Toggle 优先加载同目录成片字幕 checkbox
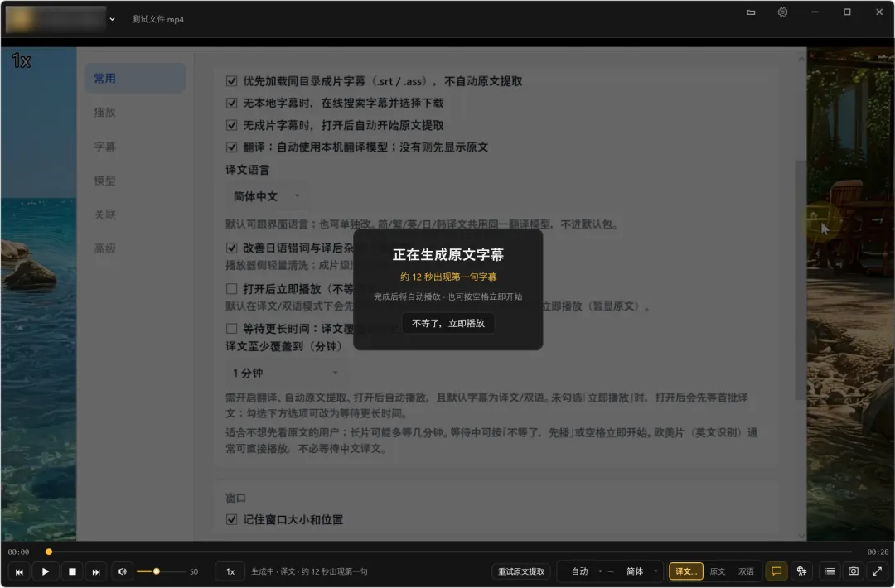Viewport: 895px width, 588px height. (231, 81)
